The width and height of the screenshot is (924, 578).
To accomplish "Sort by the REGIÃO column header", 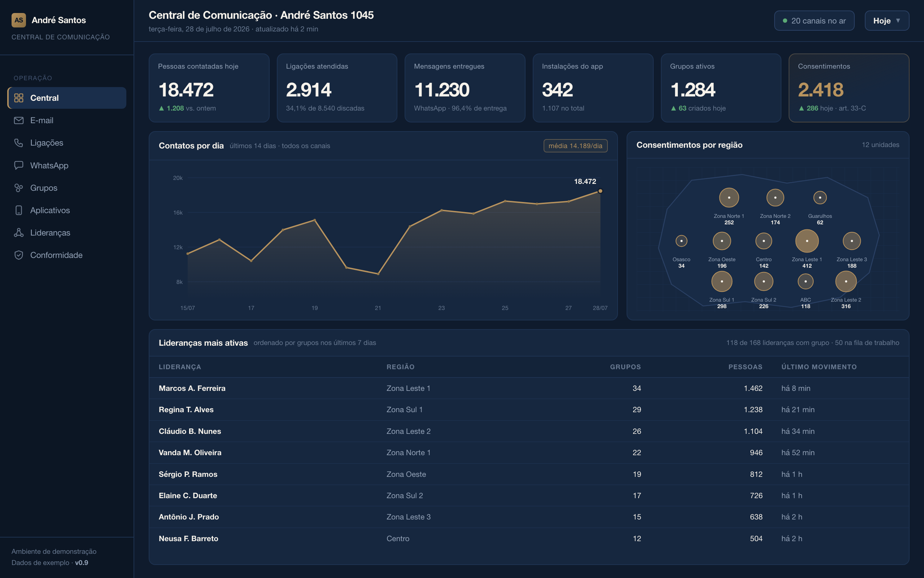I will pos(401,367).
